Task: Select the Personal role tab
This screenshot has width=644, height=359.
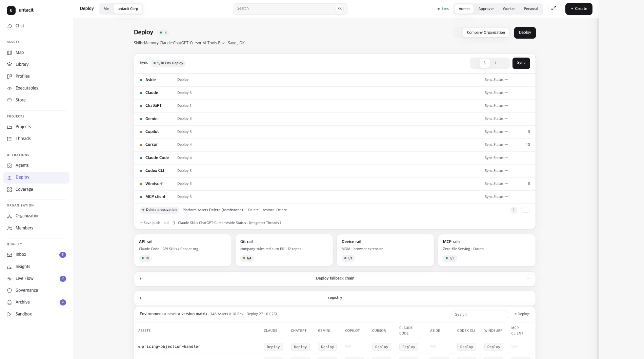Action: [531, 9]
